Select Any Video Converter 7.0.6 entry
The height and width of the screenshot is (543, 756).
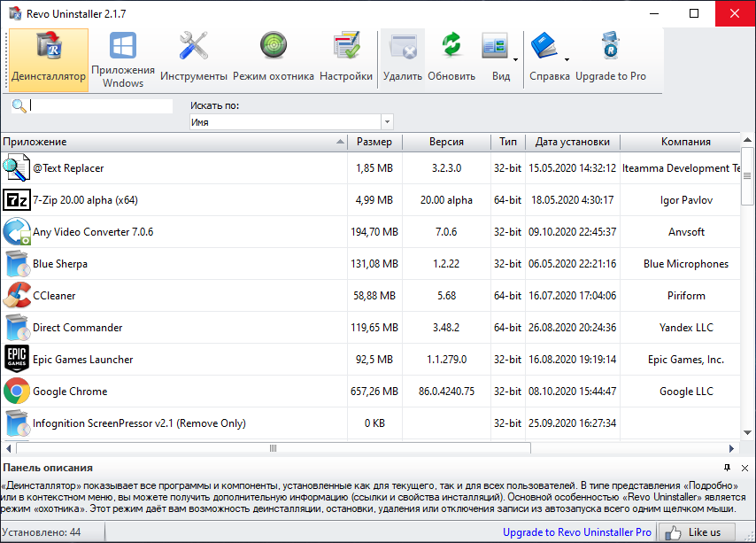click(x=93, y=232)
